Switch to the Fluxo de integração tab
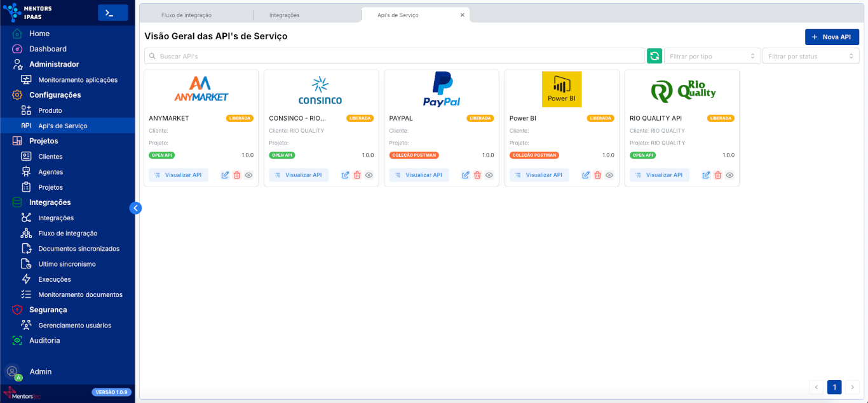The width and height of the screenshot is (868, 403). (186, 15)
